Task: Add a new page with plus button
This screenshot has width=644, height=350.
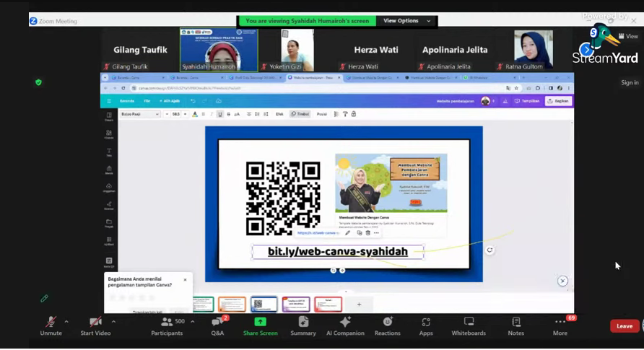Action: (x=359, y=305)
